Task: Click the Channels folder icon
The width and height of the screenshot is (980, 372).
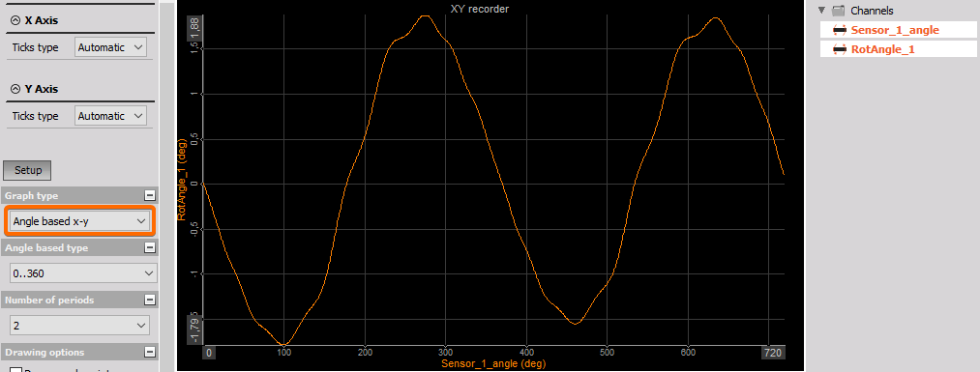Action: (839, 11)
